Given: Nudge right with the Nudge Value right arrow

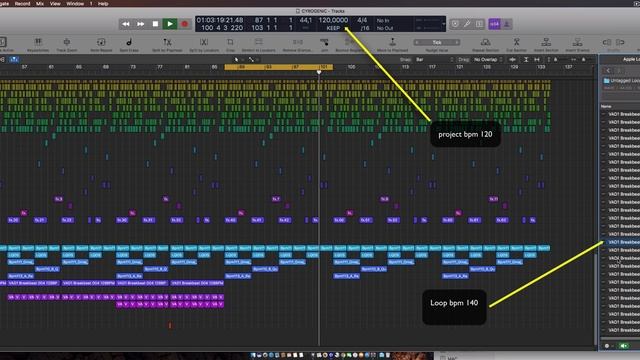Looking at the screenshot, I should point(457,42).
